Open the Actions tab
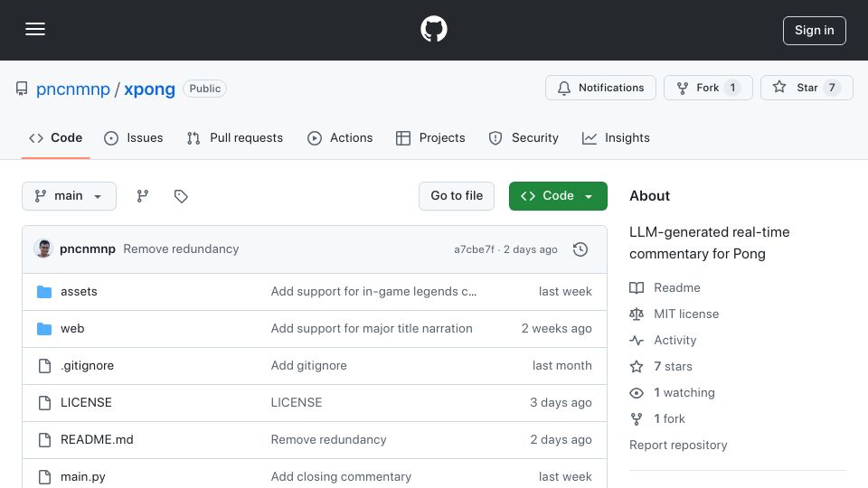 coord(340,137)
